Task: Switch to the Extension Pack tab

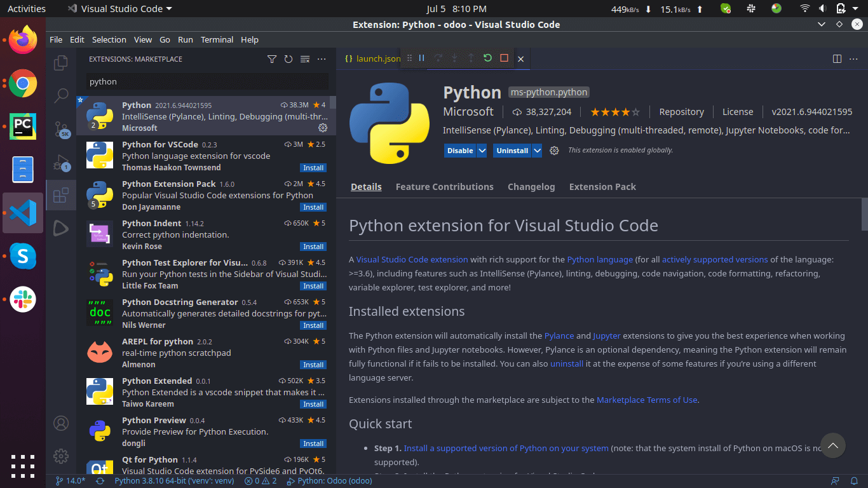Action: click(x=602, y=187)
